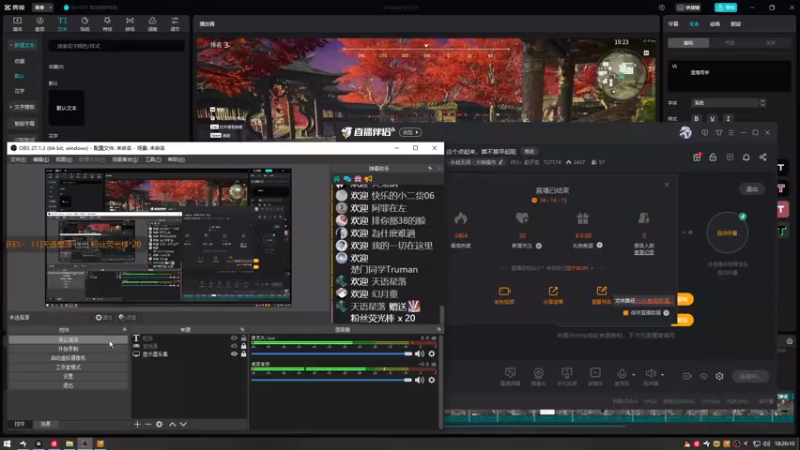Mute the first mixer channel speaker icon
800x450 pixels.
click(419, 354)
